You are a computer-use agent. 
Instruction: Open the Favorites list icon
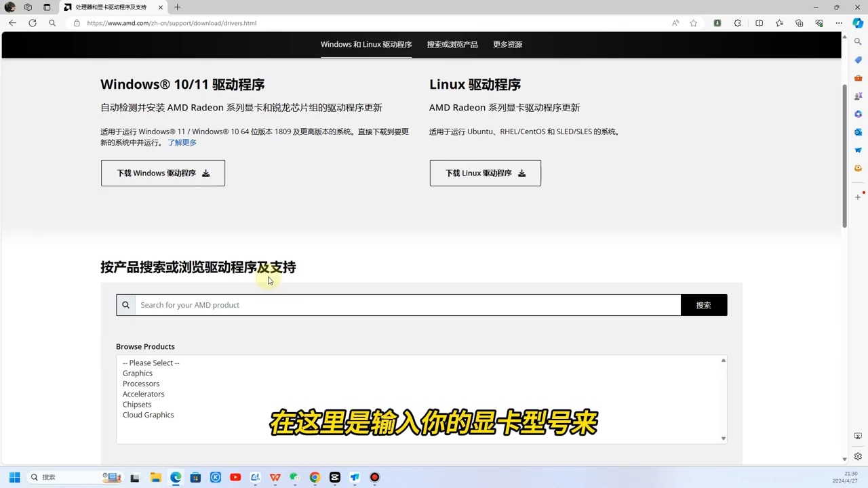tap(779, 23)
